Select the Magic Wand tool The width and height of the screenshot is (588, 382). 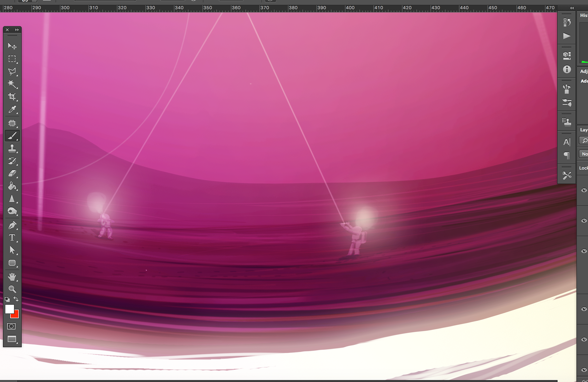[x=12, y=84]
